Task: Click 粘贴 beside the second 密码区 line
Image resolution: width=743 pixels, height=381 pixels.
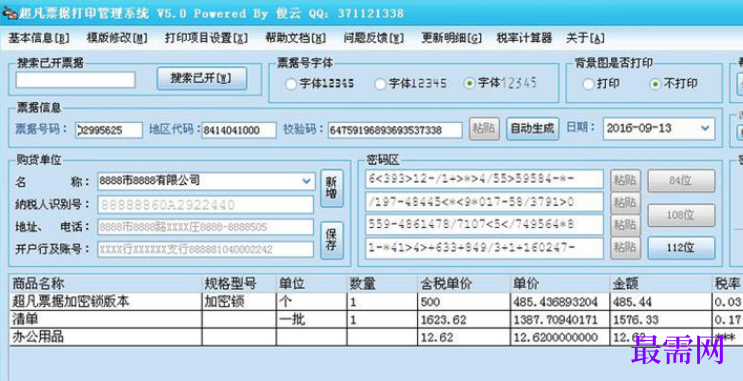Action: point(625,203)
